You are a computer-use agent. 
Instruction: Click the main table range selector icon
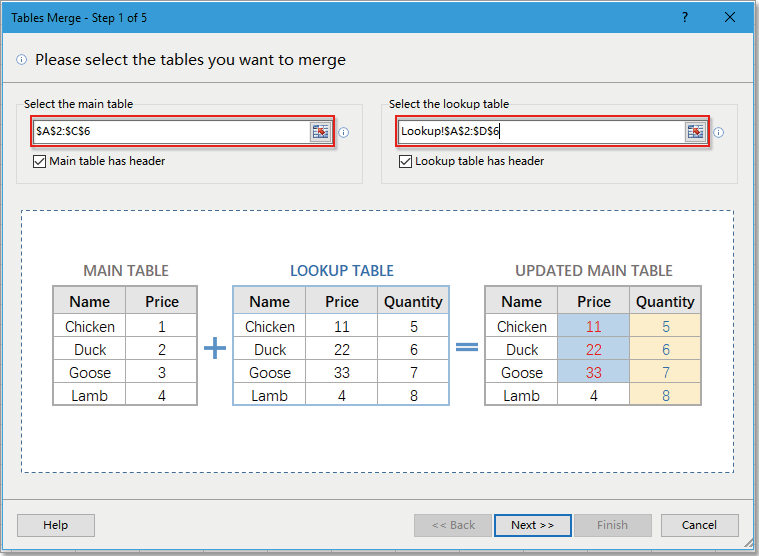tap(320, 132)
